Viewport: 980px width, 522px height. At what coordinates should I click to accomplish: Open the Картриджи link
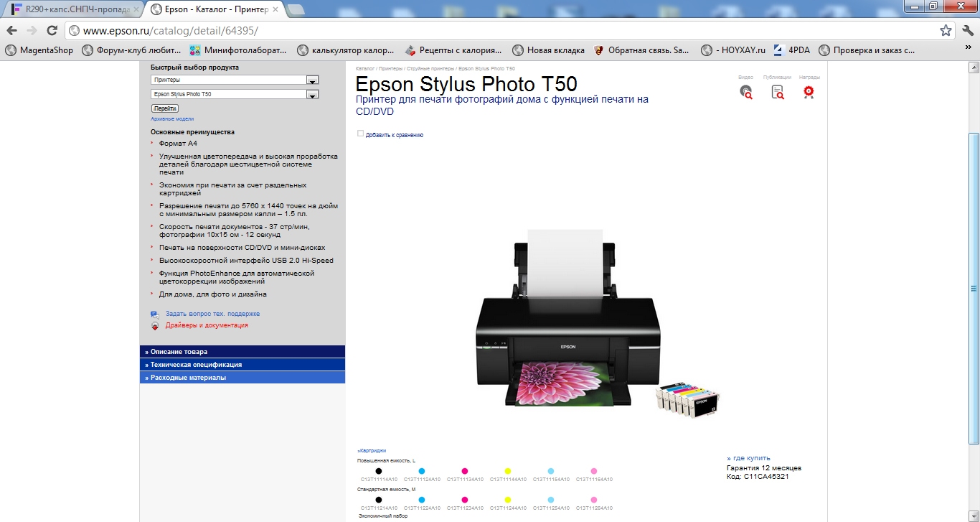372,451
